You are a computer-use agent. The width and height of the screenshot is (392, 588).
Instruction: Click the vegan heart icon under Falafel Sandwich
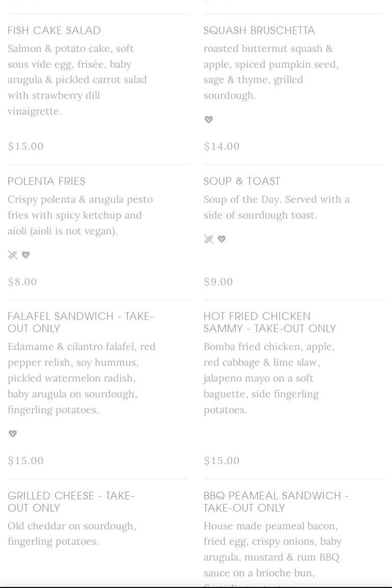(13, 434)
